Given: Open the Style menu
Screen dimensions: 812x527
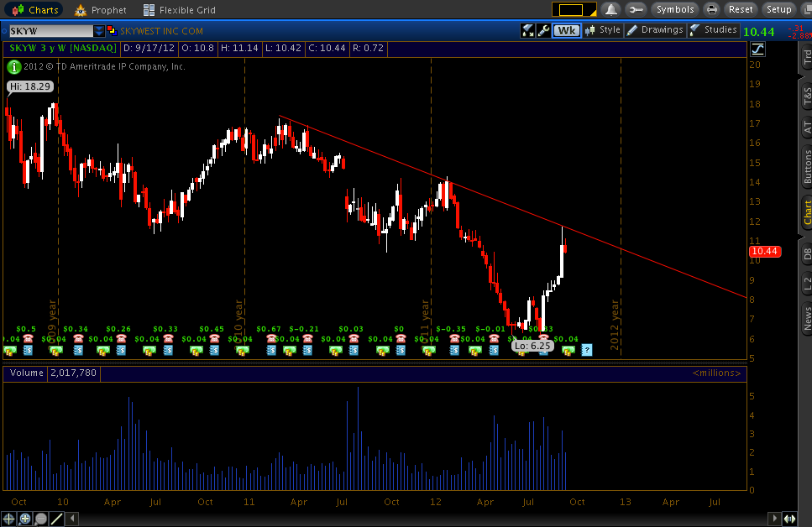Looking at the screenshot, I should [603, 30].
